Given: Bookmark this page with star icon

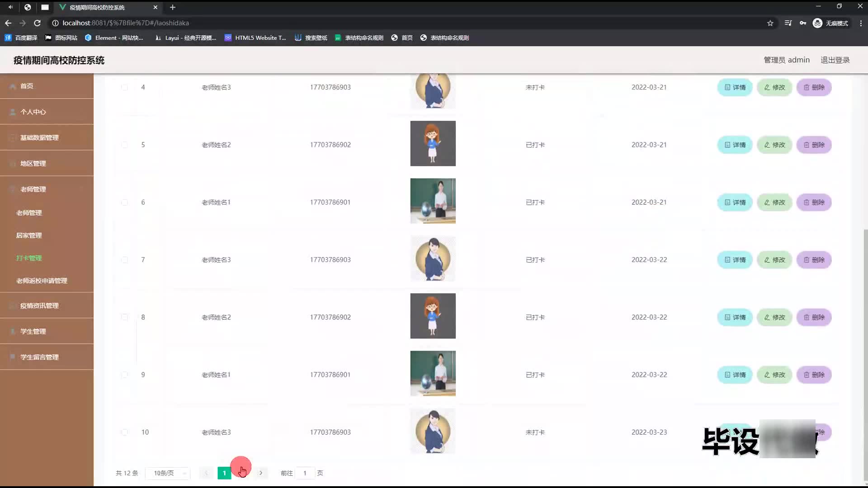Looking at the screenshot, I should (x=770, y=23).
